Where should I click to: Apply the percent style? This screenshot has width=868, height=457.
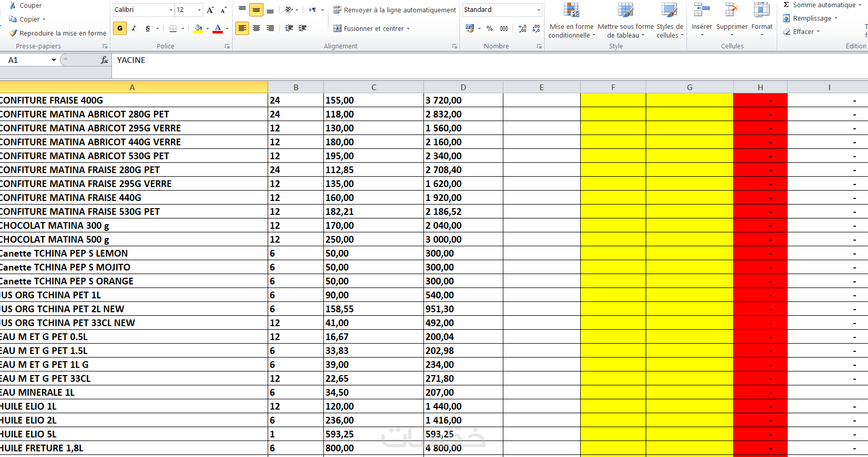click(x=489, y=28)
